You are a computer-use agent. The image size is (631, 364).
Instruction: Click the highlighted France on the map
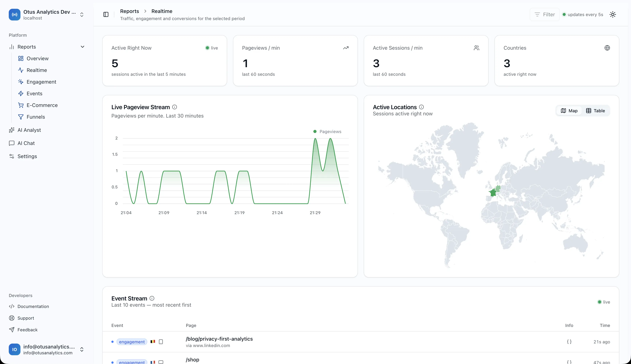(493, 193)
